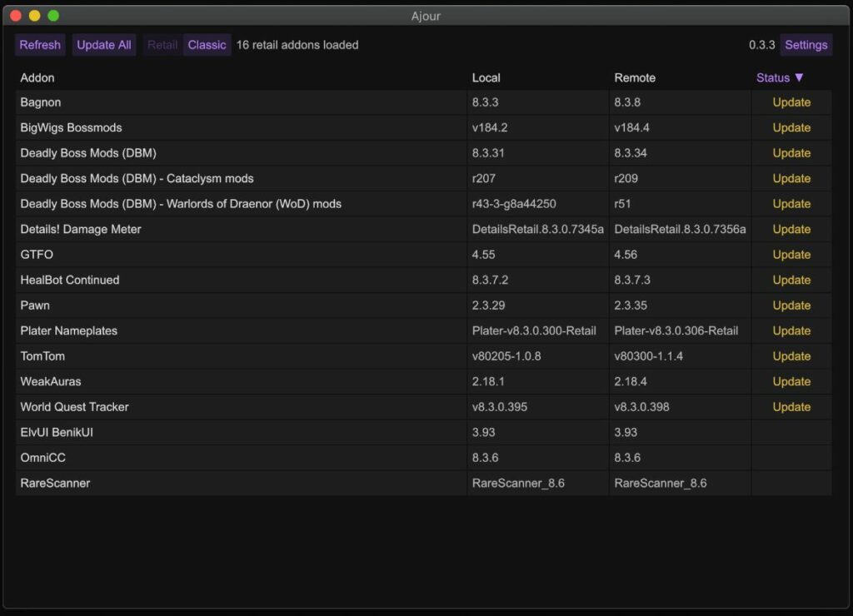The width and height of the screenshot is (853, 616).
Task: Sort by the Remote column header
Action: 634,77
